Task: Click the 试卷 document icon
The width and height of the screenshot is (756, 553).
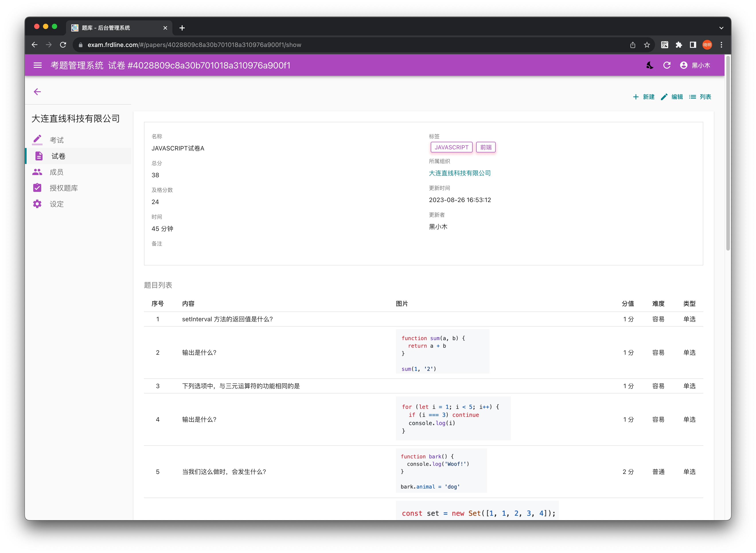Action: tap(39, 156)
